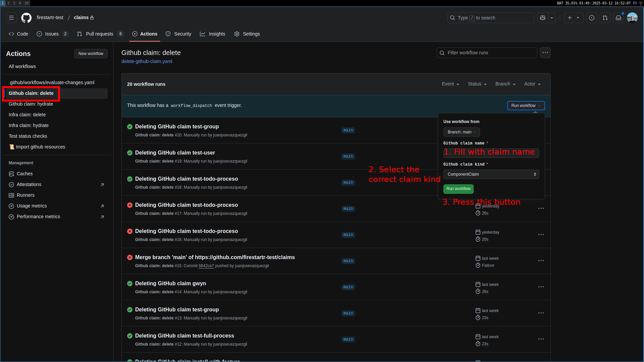Open the create new item plus icon
Screen dimensions: 644x362
[x=571, y=18]
